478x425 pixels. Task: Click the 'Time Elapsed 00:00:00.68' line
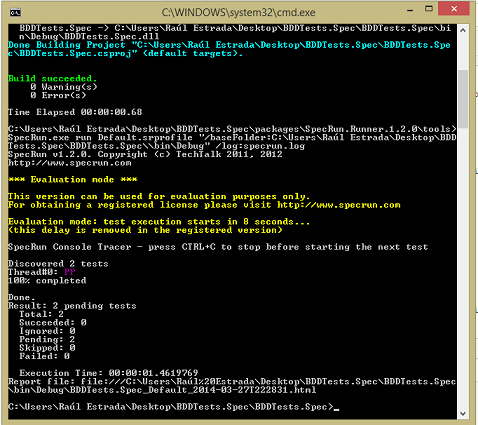(x=75, y=112)
